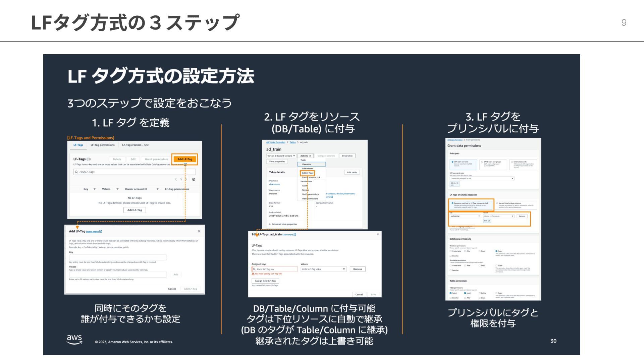Remove the Admin principal chip with X

click(458, 183)
